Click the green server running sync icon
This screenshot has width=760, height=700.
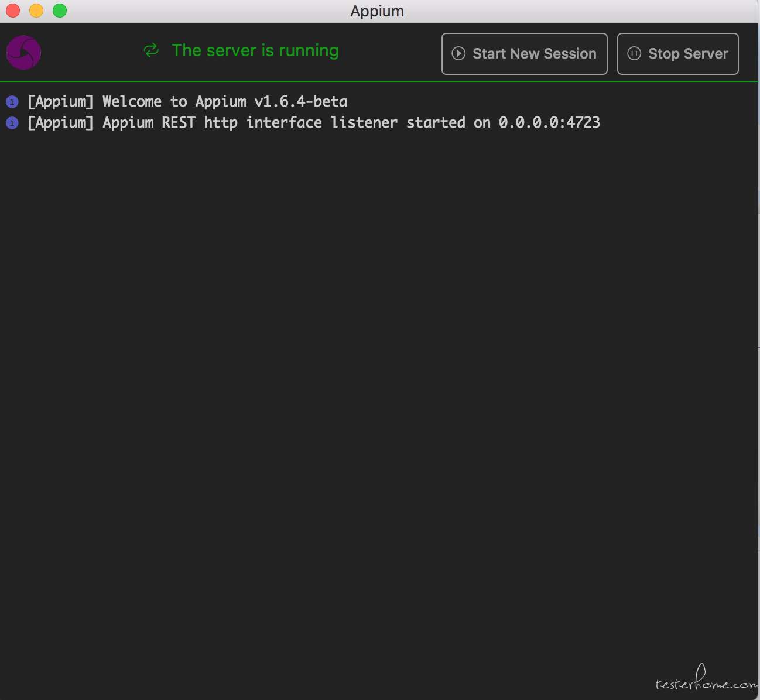click(151, 50)
